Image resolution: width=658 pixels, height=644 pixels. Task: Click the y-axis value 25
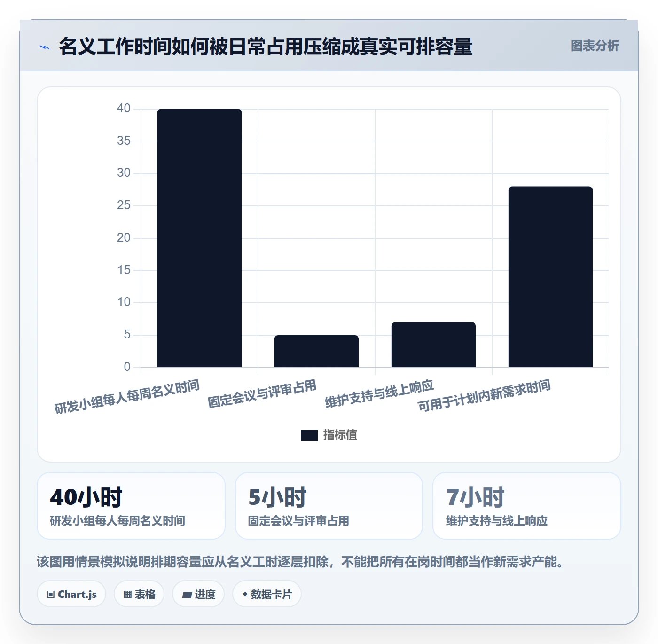point(124,205)
